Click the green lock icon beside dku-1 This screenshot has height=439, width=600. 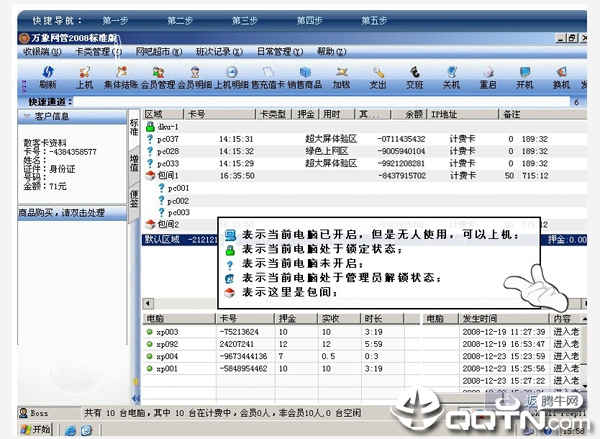[150, 127]
